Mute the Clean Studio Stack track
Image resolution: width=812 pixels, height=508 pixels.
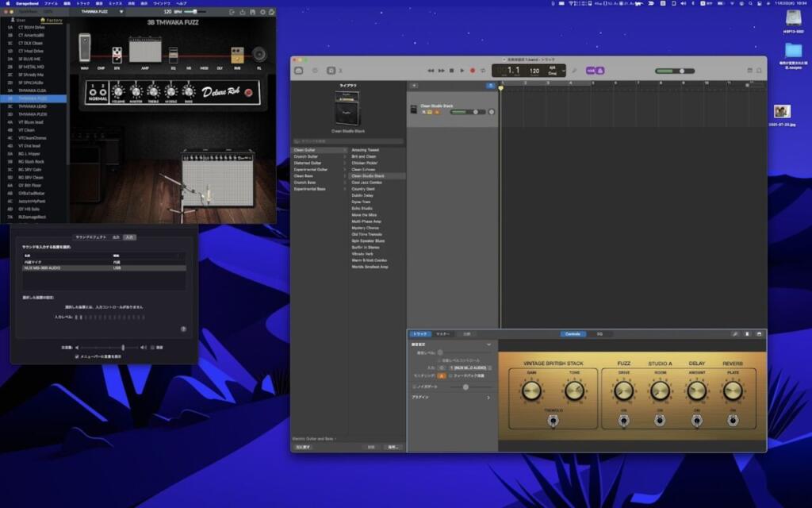point(423,112)
